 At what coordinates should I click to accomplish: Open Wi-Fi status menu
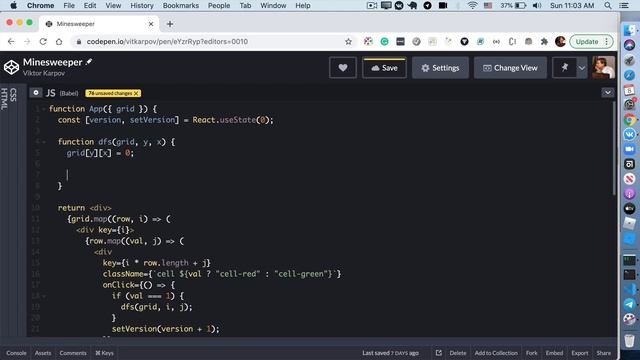pos(472,5)
